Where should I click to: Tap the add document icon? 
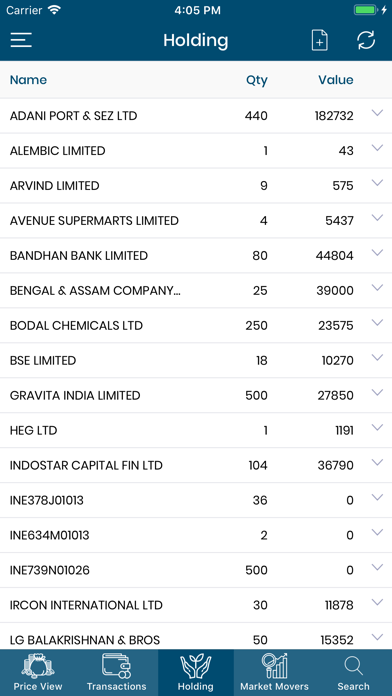coord(320,40)
